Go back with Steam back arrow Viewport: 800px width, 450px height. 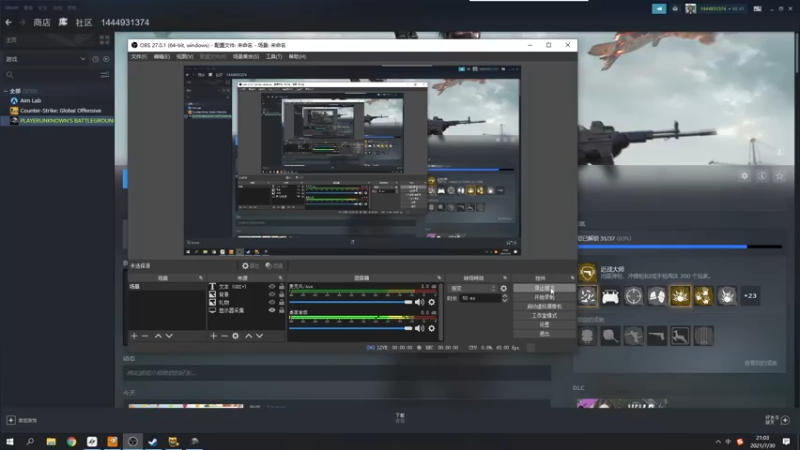tap(9, 22)
